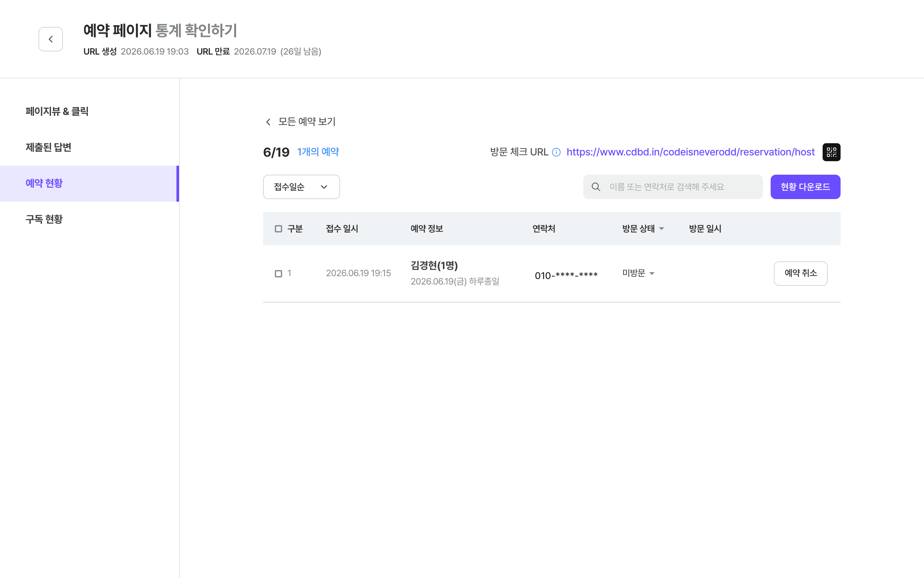The width and height of the screenshot is (924, 578).
Task: Select the 예약 현황 menu item
Action: pyautogui.click(x=89, y=183)
